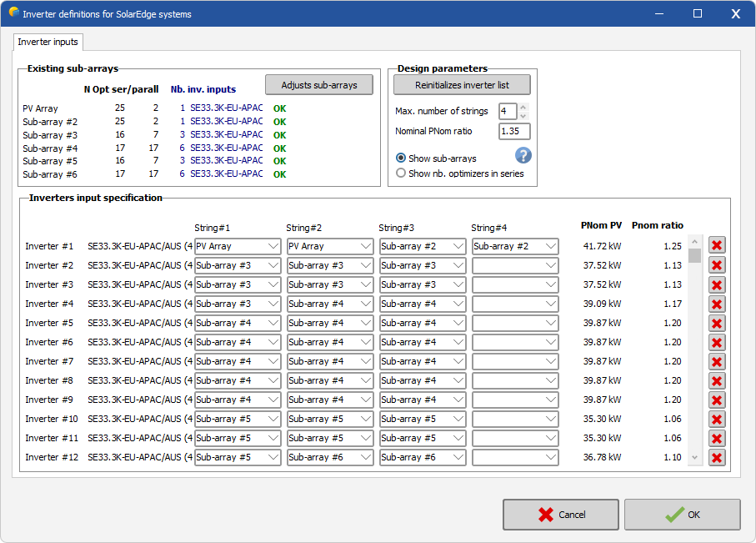
Task: Delete Inverter #11 using red X icon
Action: pyautogui.click(x=717, y=438)
